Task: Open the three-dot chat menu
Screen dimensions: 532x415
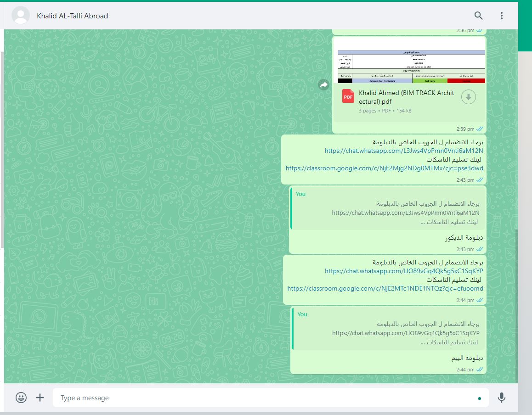Action: click(502, 16)
